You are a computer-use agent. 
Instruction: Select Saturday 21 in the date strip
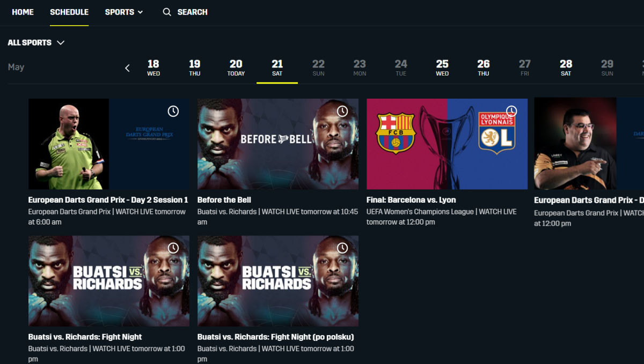[x=277, y=68]
